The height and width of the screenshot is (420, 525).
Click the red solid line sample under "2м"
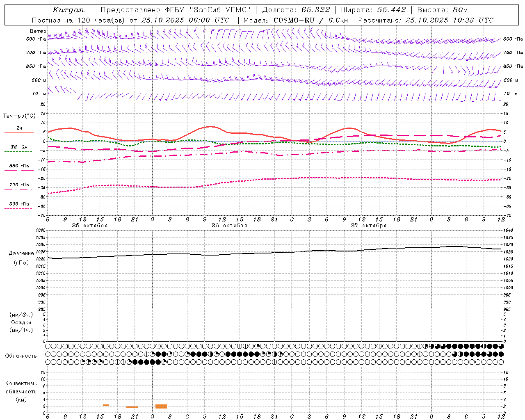pos(19,133)
